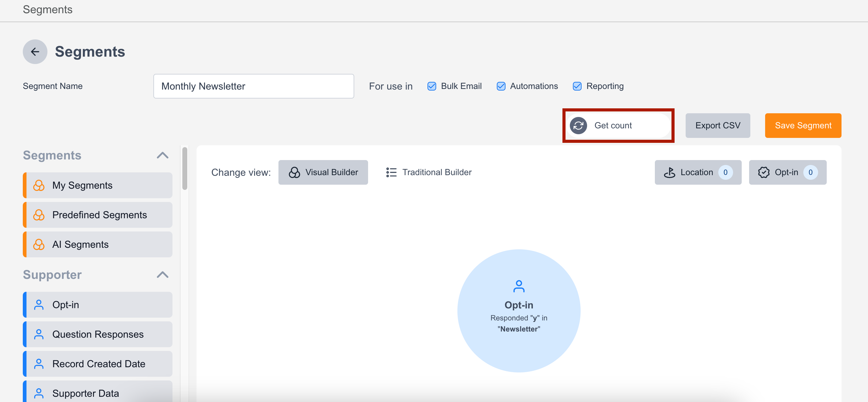Toggle the Automations checkbox
Viewport: 868px width, 402px height.
pyautogui.click(x=501, y=86)
